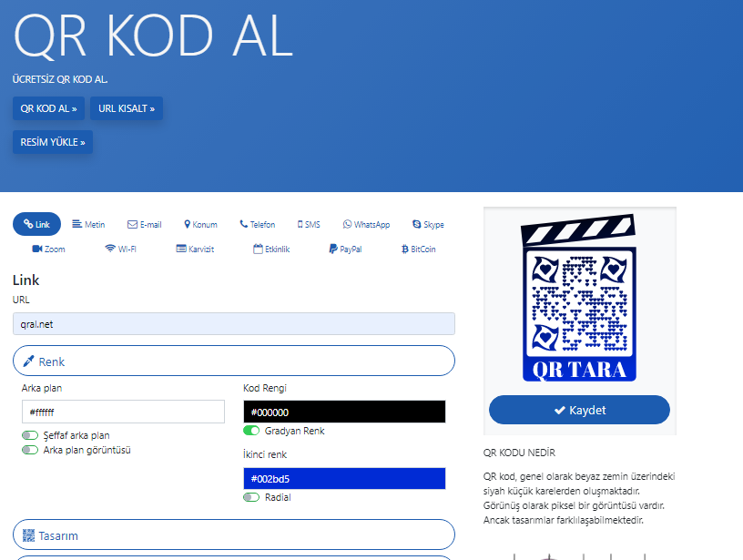Click the URL field containing qral.net

[x=233, y=323]
